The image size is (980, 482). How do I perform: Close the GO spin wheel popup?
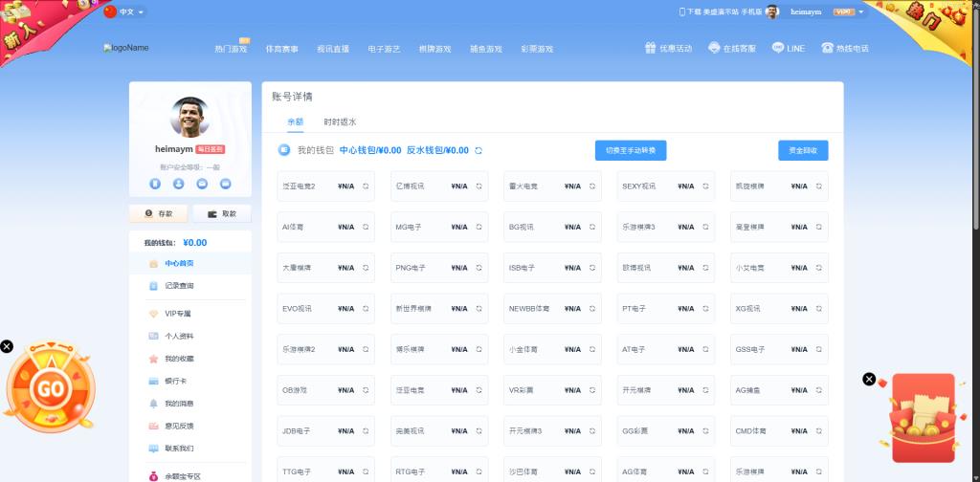coord(7,346)
